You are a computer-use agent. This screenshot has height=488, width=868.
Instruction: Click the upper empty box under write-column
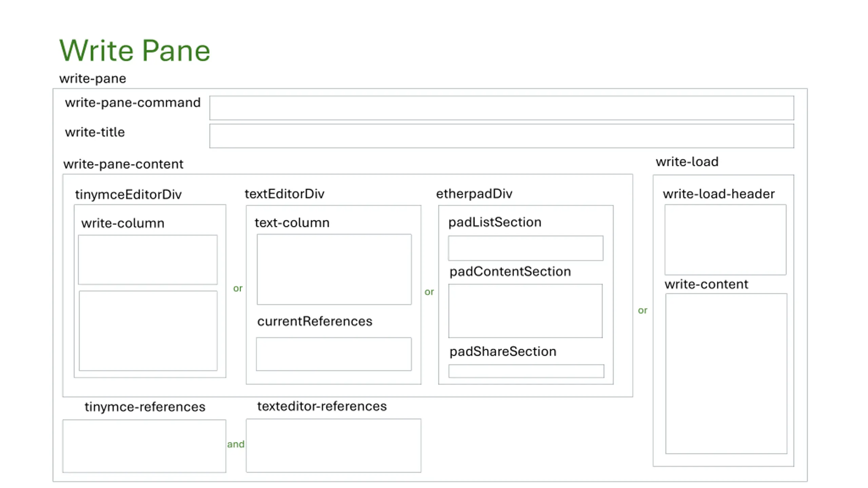(148, 260)
